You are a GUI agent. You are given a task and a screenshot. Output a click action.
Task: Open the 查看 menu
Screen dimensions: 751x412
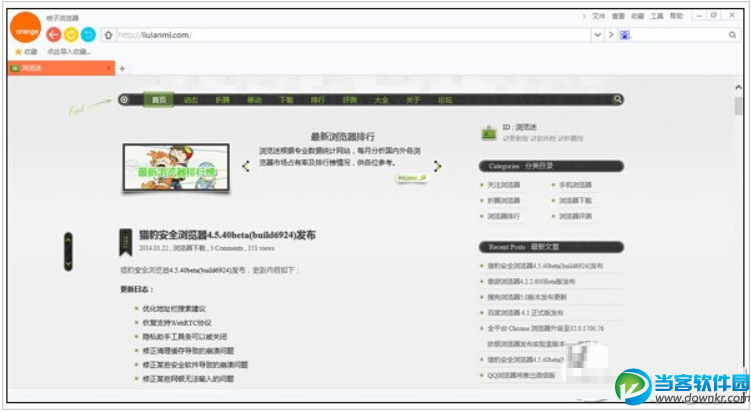click(618, 16)
